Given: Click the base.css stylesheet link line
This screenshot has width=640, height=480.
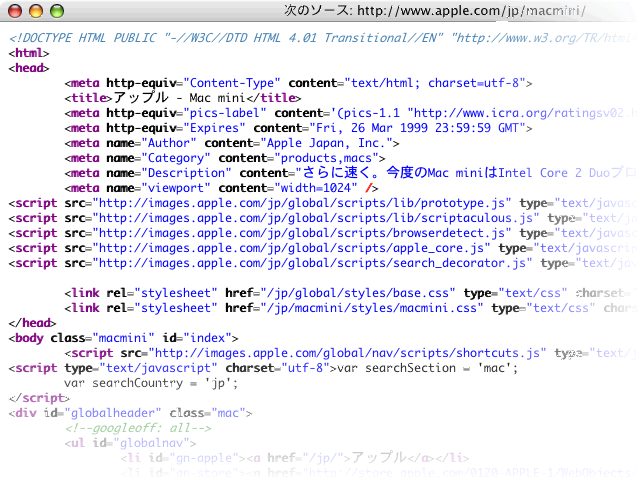Looking at the screenshot, I should click(x=350, y=293).
